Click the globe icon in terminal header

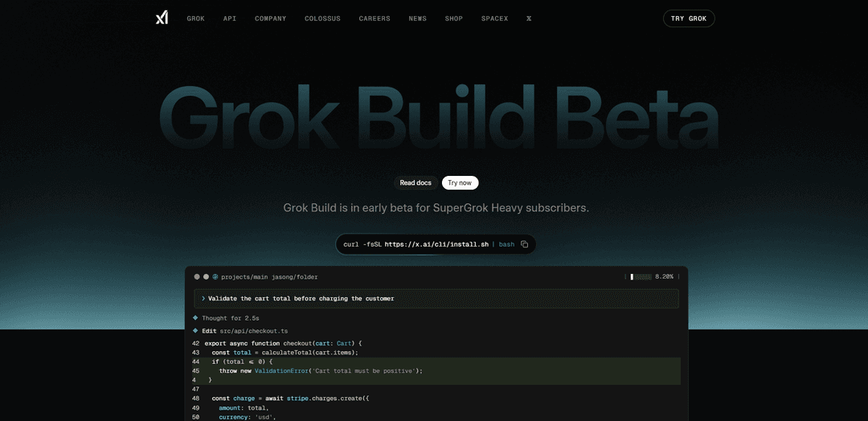(x=215, y=276)
